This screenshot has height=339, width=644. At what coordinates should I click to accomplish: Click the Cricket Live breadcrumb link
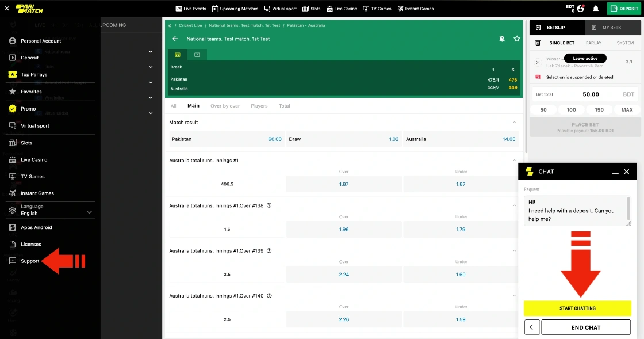[190, 25]
